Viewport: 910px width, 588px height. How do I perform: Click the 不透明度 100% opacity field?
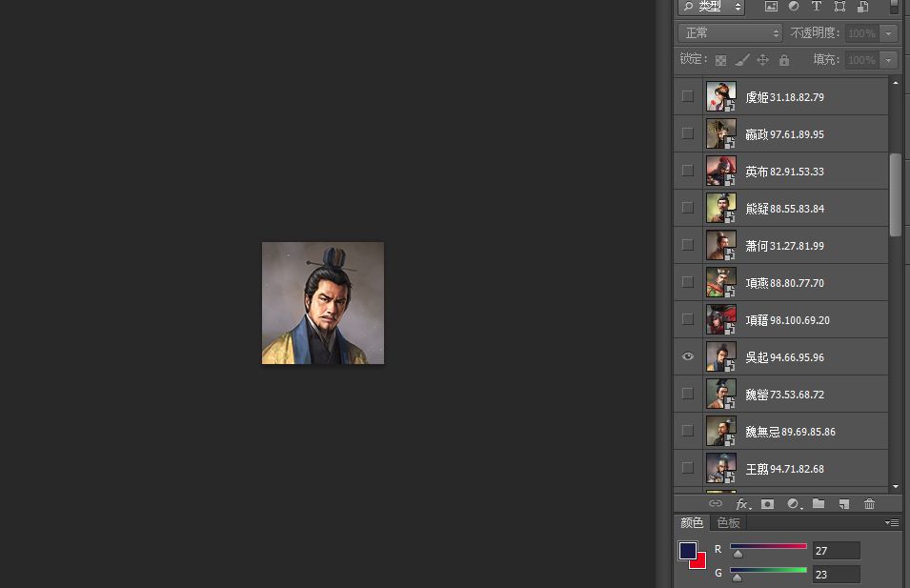(x=861, y=33)
